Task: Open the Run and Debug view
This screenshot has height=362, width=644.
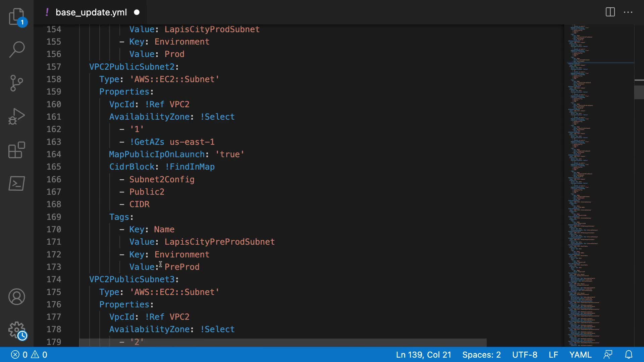Action: [16, 117]
